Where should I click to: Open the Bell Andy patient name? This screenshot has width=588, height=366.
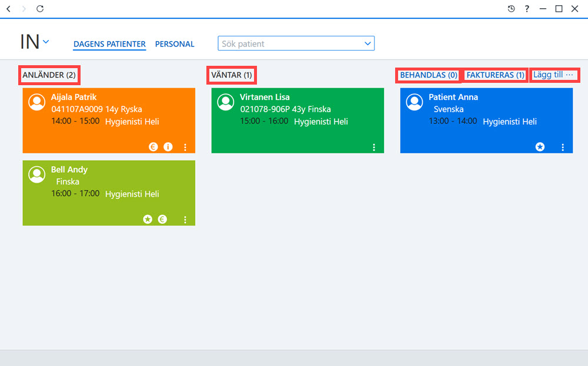tap(69, 169)
